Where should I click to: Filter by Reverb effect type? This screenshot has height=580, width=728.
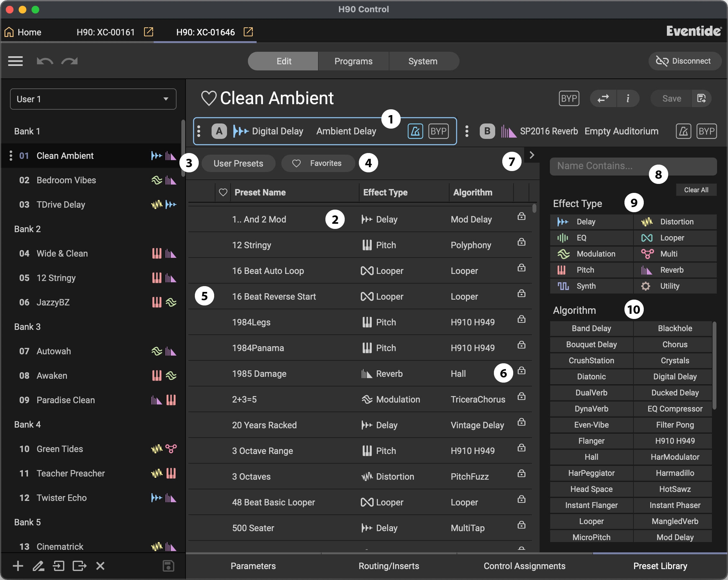(675, 270)
